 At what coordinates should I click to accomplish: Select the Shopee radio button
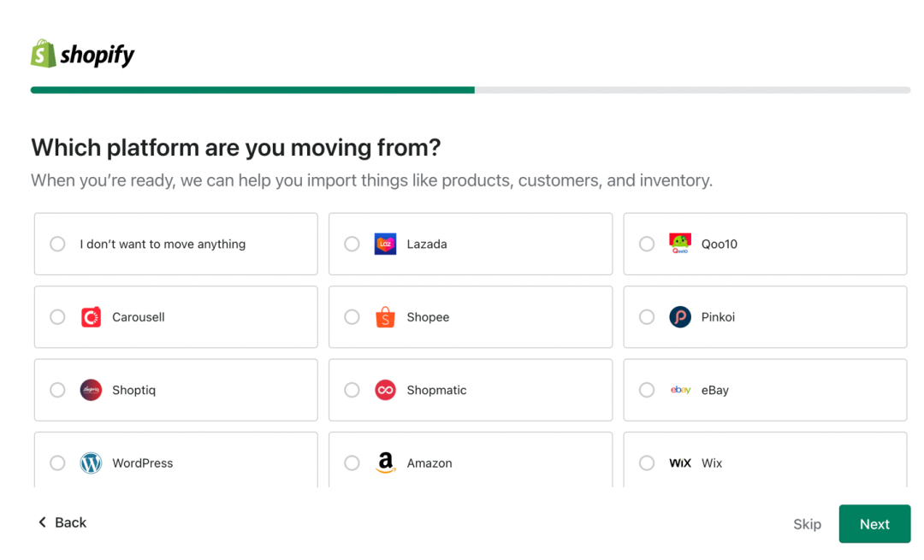point(352,317)
